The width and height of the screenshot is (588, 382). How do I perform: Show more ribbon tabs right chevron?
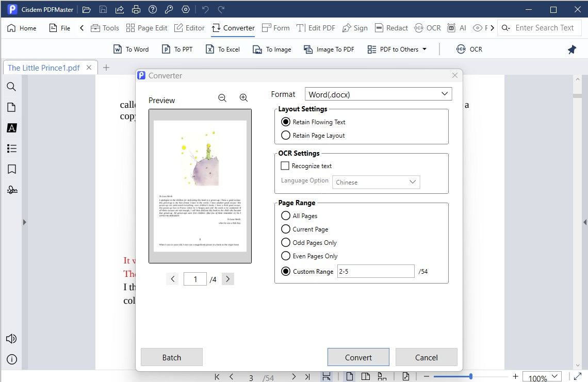[x=493, y=28]
